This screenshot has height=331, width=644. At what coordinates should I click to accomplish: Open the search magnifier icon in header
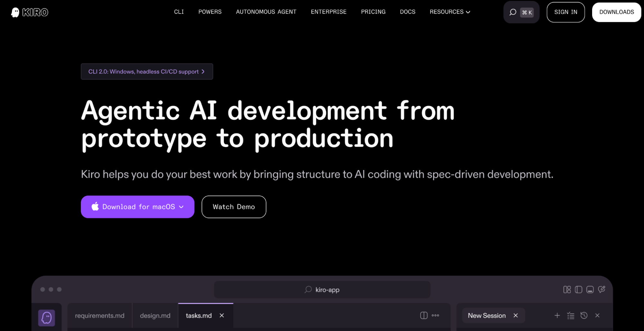point(513,12)
